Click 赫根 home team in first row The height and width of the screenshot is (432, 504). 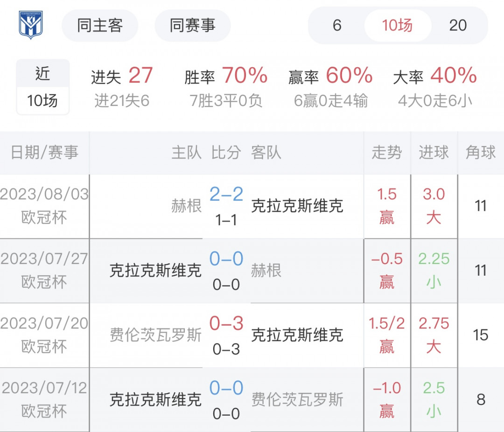coord(186,206)
